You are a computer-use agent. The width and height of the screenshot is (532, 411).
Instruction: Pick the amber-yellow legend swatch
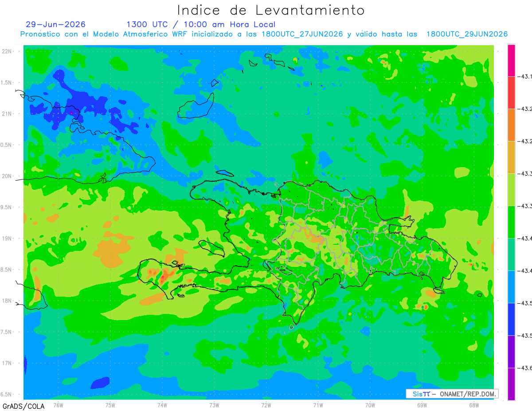[x=511, y=157]
